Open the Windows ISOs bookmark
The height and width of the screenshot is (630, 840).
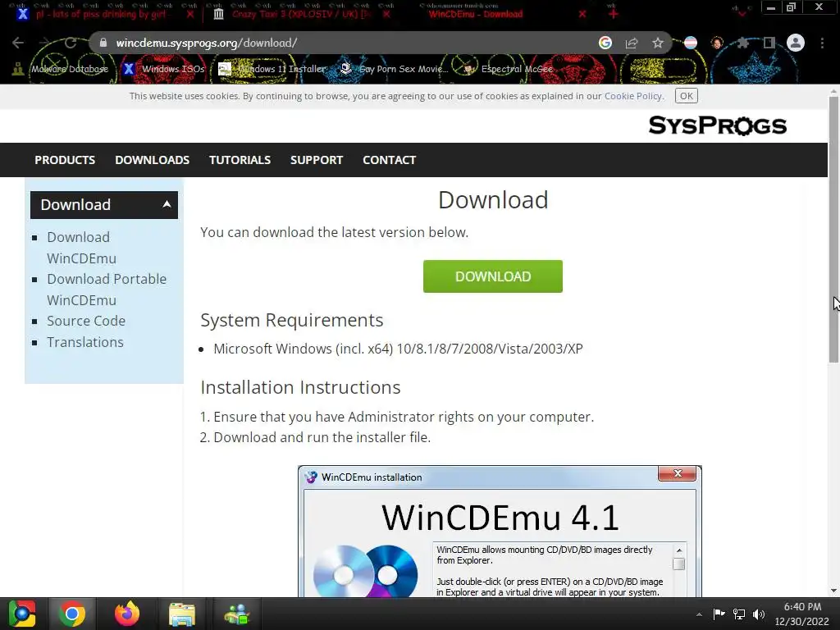164,69
